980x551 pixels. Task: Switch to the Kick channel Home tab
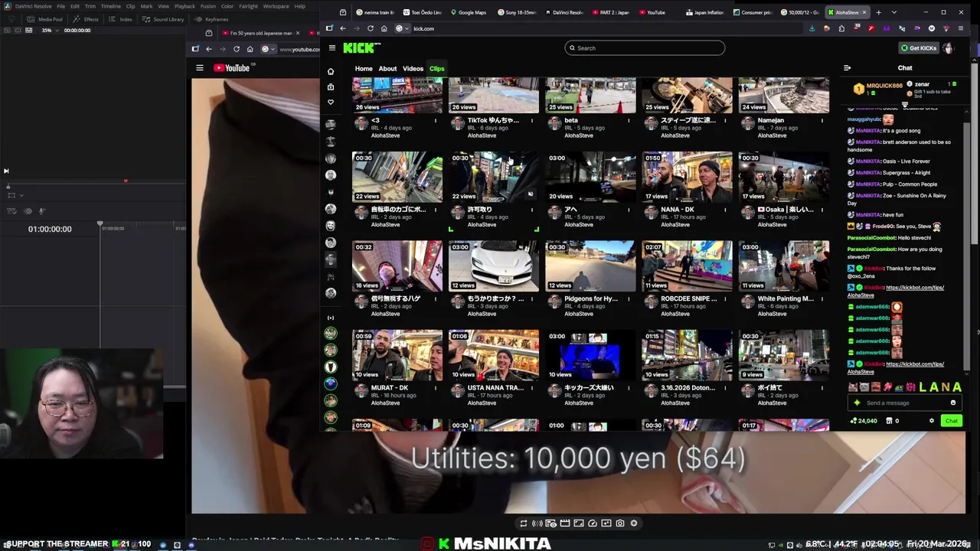364,69
